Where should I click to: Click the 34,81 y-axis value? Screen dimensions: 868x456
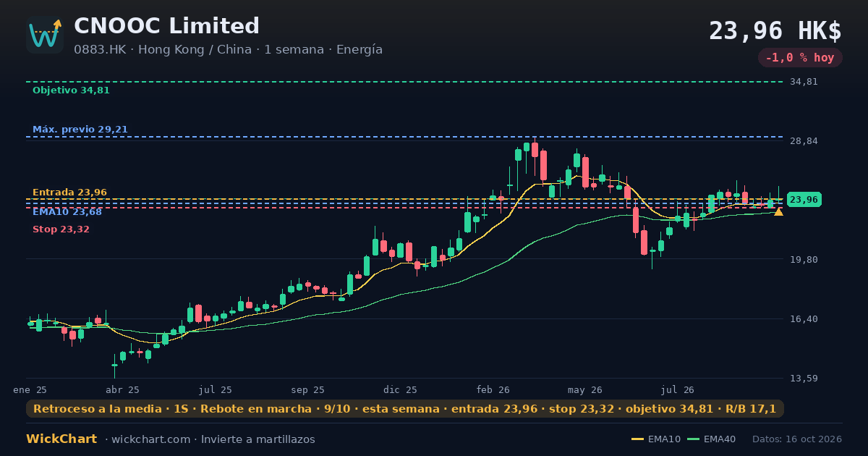(804, 82)
